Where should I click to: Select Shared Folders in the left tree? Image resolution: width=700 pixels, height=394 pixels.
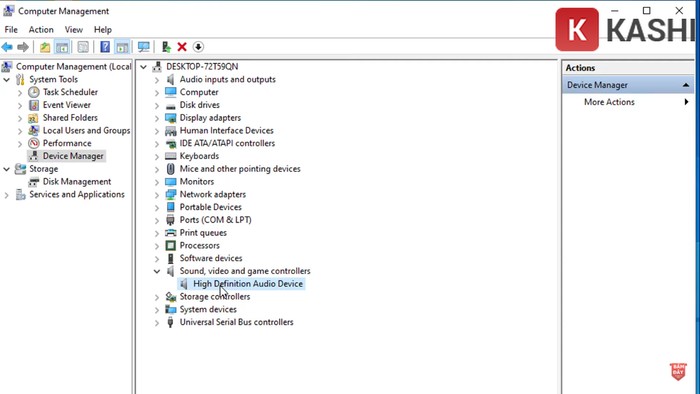(x=70, y=118)
